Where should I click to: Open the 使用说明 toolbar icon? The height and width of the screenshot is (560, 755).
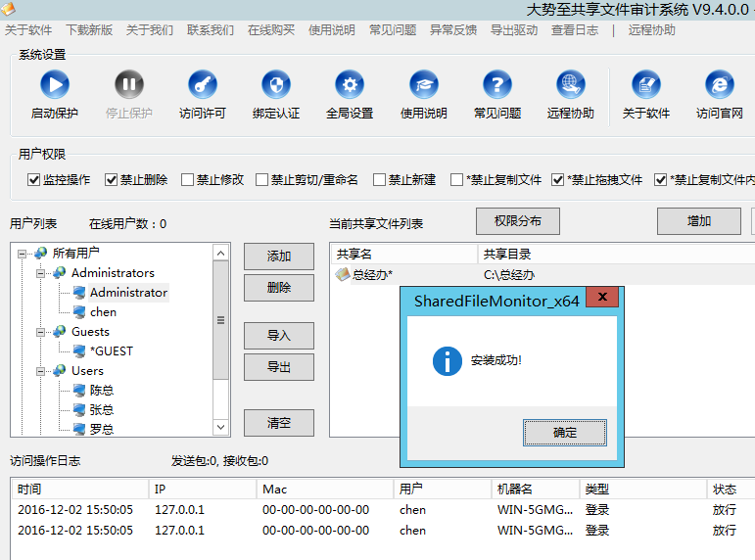point(423,86)
